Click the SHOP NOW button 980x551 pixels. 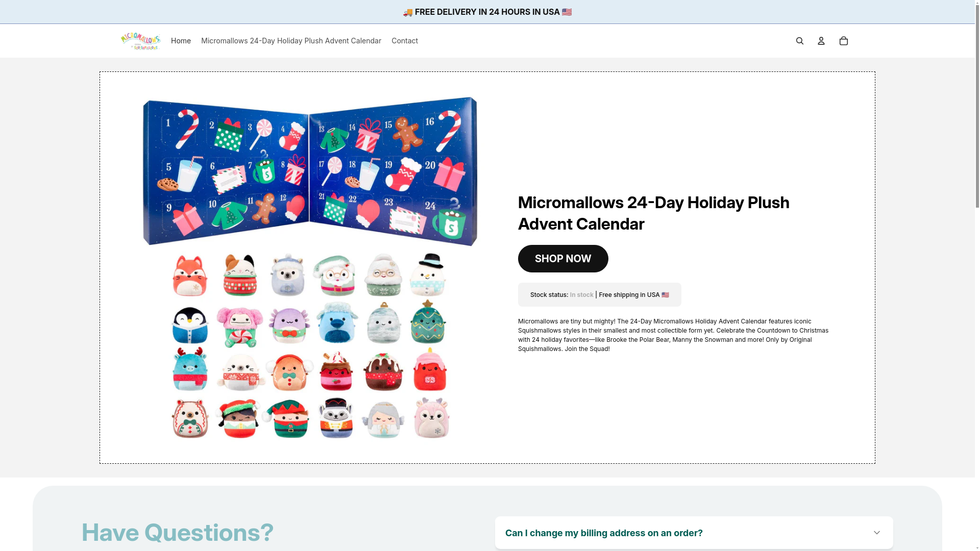pyautogui.click(x=563, y=259)
